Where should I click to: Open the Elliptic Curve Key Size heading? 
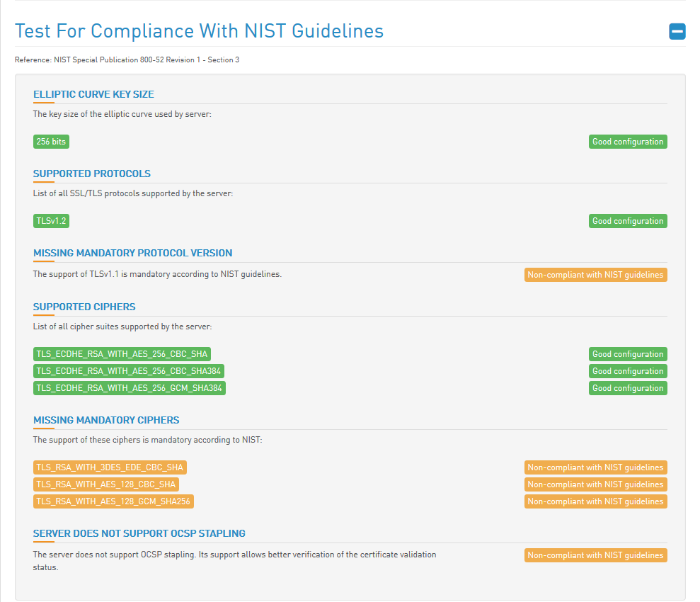point(93,94)
